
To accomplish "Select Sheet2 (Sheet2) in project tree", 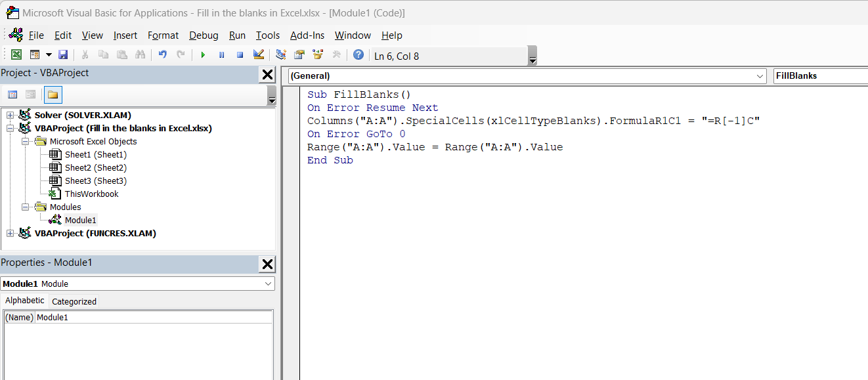I will [95, 168].
